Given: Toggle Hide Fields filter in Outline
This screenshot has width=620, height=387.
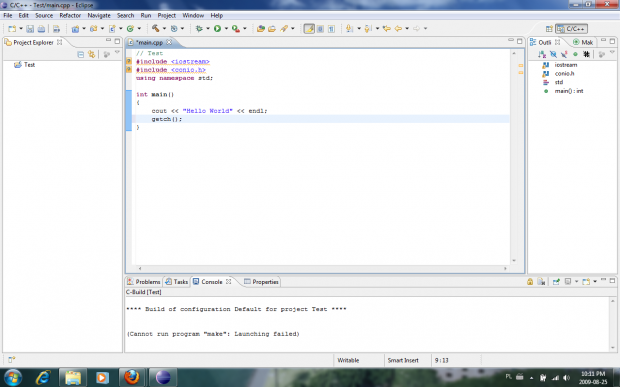Looking at the screenshot, I should 553,54.
